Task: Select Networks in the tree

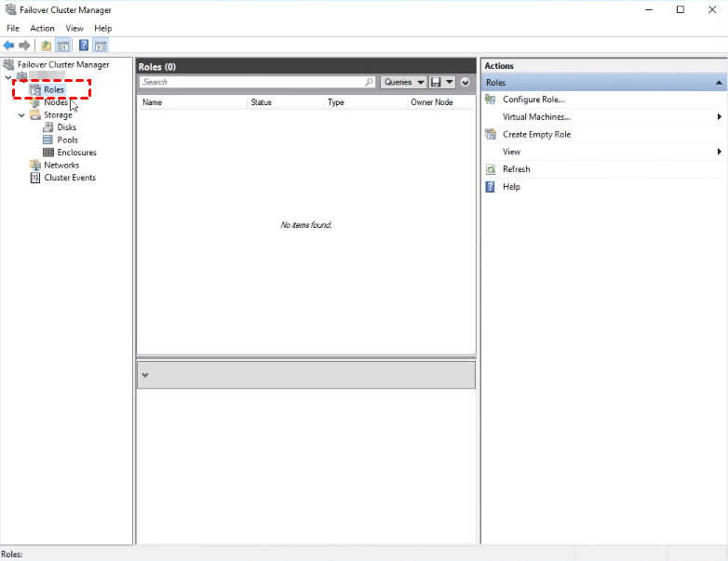Action: (61, 165)
